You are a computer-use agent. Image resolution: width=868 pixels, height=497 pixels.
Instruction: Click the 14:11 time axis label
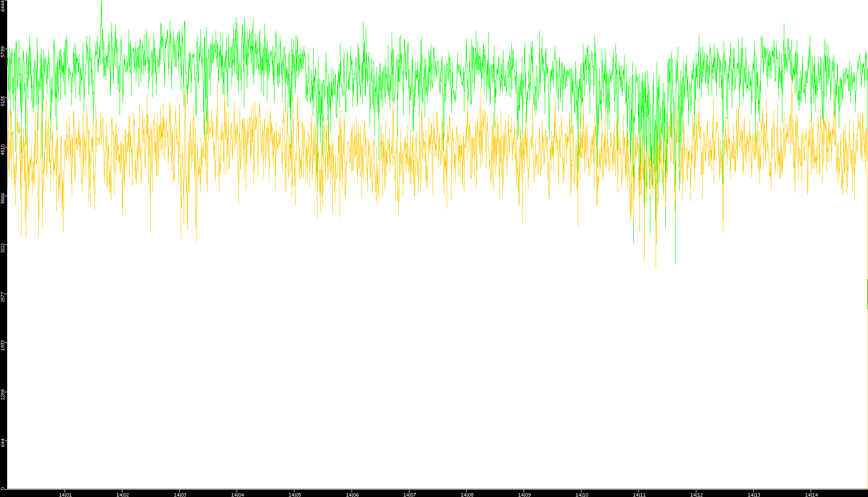click(x=639, y=495)
